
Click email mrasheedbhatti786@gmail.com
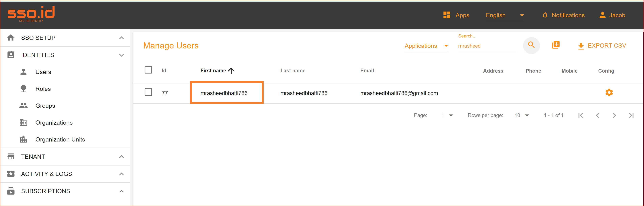[x=399, y=93]
